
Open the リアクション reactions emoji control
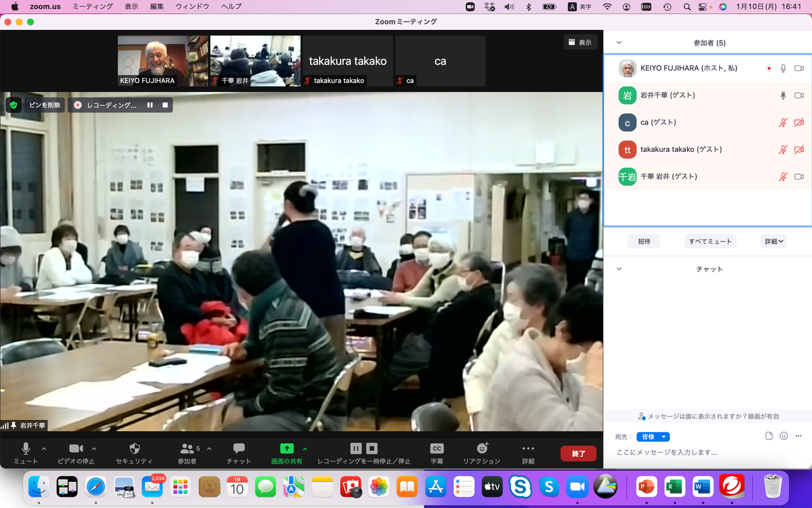(482, 448)
